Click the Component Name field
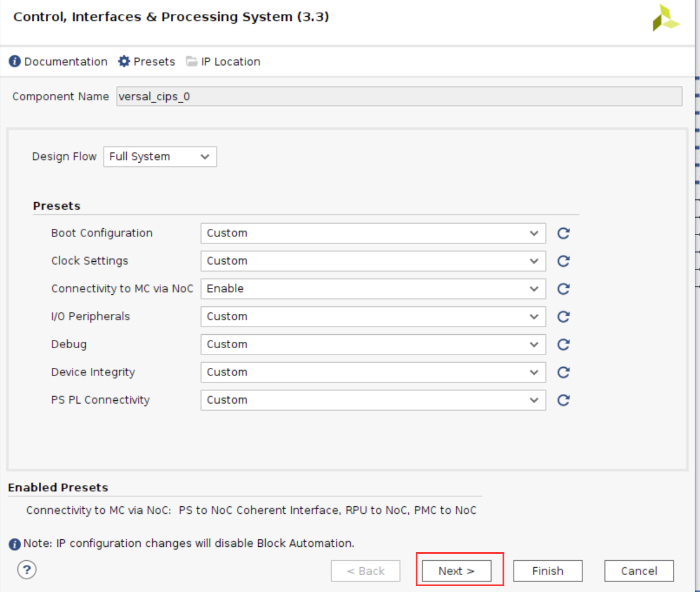 coord(399,97)
